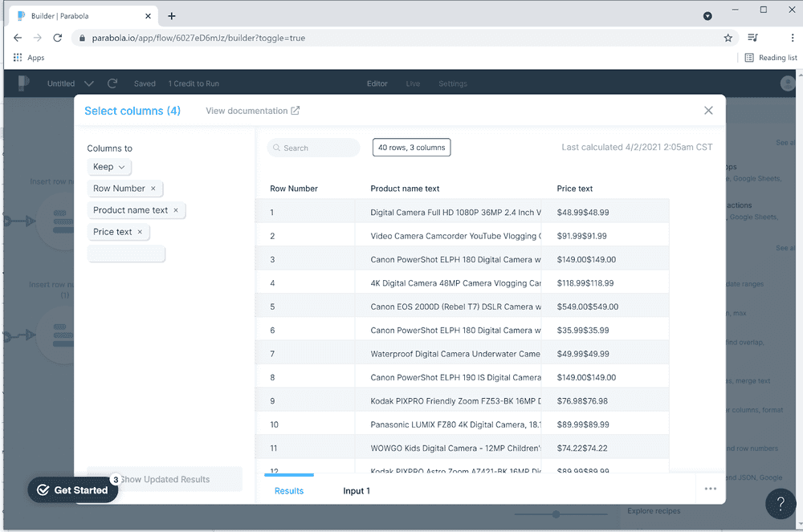Open the Reading list

coord(771,57)
